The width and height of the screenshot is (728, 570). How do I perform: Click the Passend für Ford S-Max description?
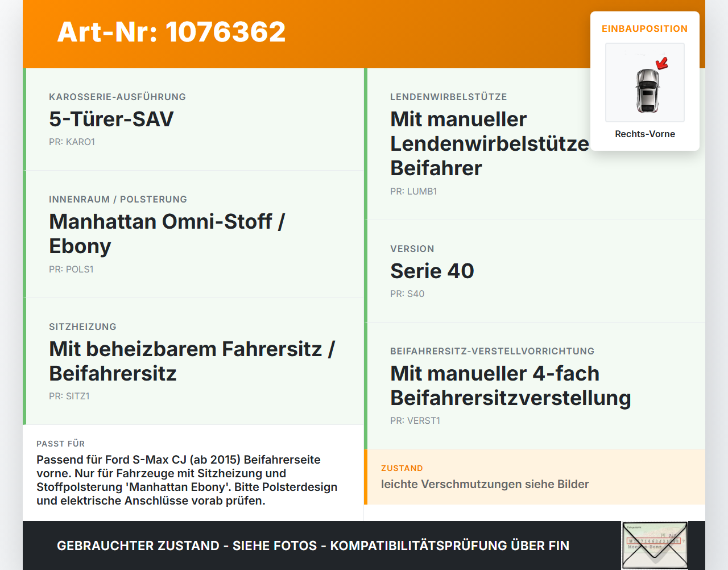pos(187,480)
